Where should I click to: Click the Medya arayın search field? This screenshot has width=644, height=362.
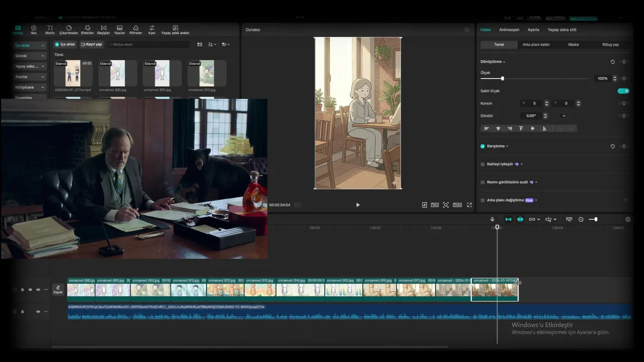point(148,44)
